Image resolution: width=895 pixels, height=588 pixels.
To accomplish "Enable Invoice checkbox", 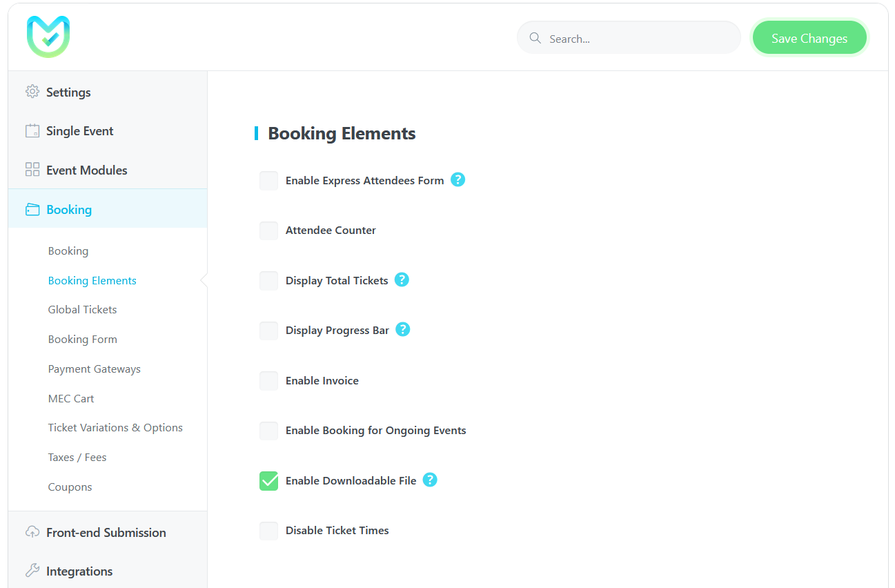I will pyautogui.click(x=269, y=381).
